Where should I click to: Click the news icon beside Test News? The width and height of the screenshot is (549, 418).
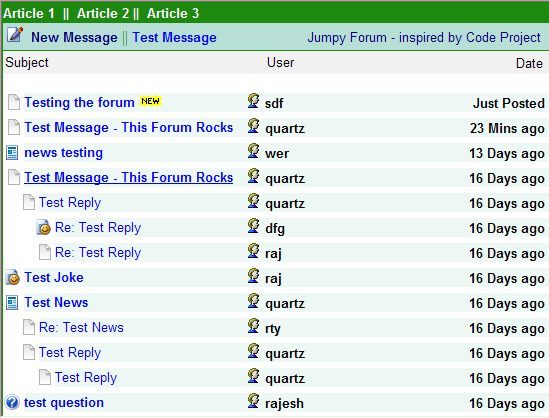pos(12,302)
